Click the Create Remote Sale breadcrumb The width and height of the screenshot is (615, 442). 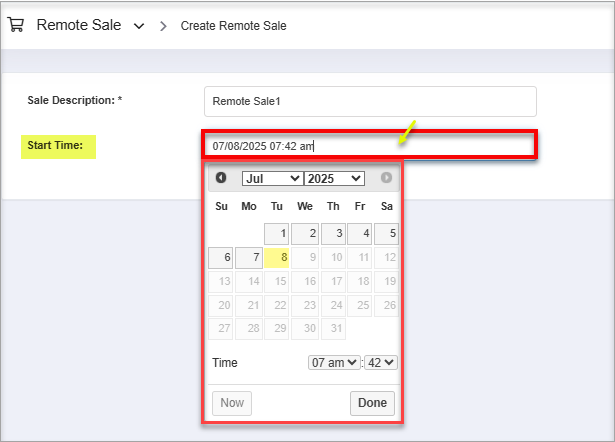coord(233,26)
